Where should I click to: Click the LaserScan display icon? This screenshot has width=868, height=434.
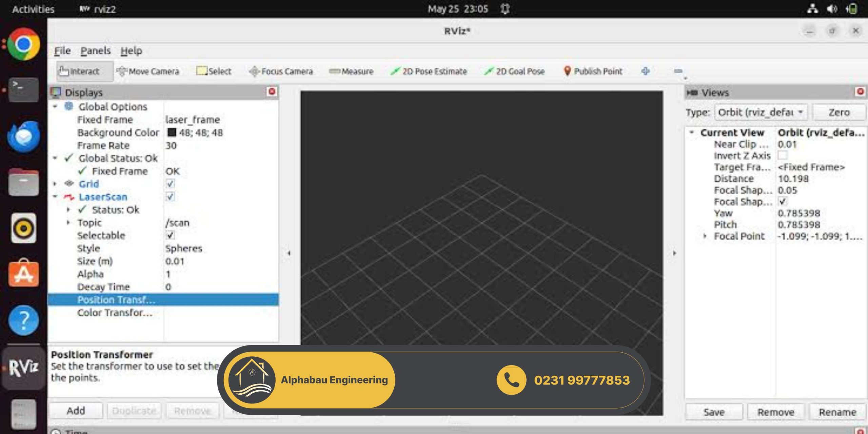click(69, 197)
